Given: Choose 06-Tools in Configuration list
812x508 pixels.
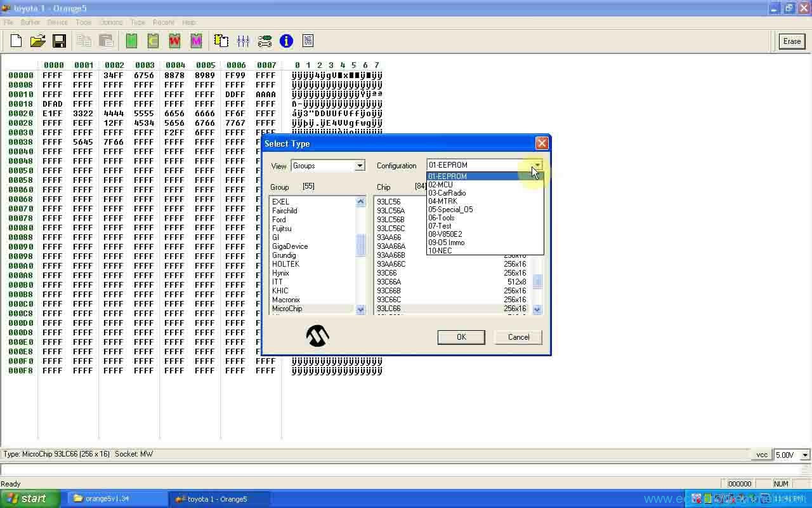Looking at the screenshot, I should click(485, 218).
